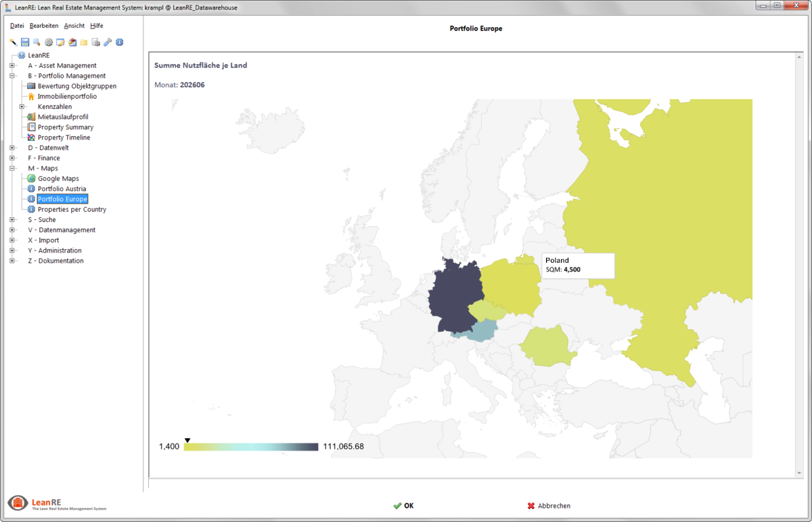Click the Abbrechen button
The width and height of the screenshot is (812, 522).
click(x=549, y=506)
